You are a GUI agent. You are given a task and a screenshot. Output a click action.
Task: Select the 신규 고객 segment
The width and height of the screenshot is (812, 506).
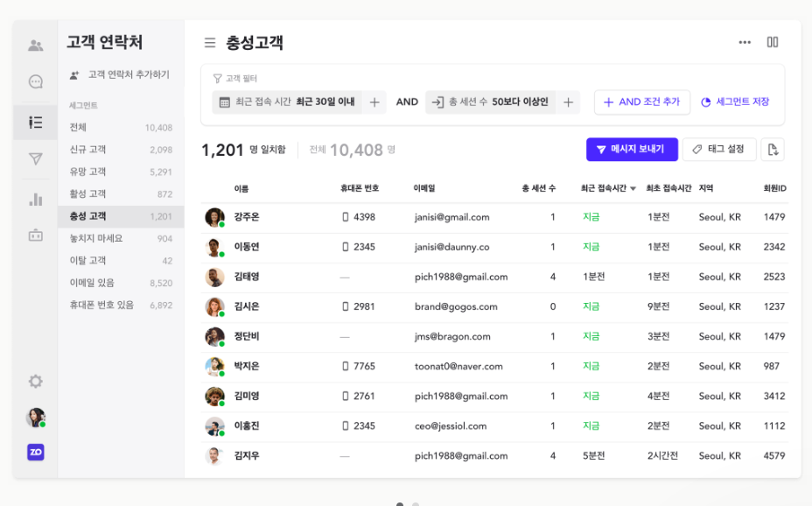88,149
